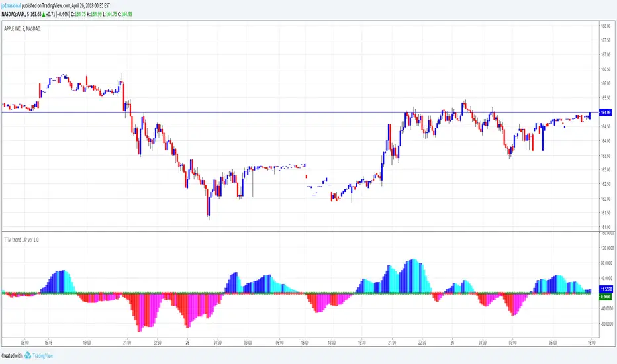This screenshot has width=617, height=364.
Task: Click the 161.00 price axis label
Action: (606, 227)
